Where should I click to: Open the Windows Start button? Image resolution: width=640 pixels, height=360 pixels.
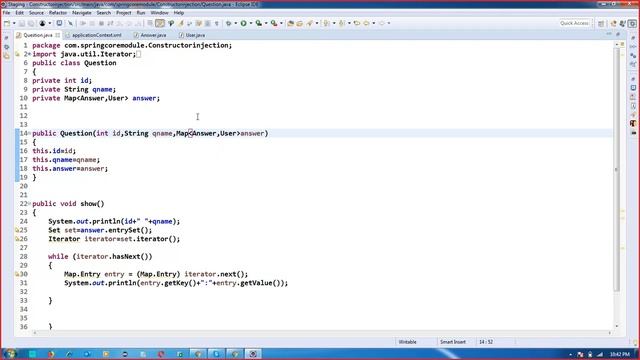(10, 353)
